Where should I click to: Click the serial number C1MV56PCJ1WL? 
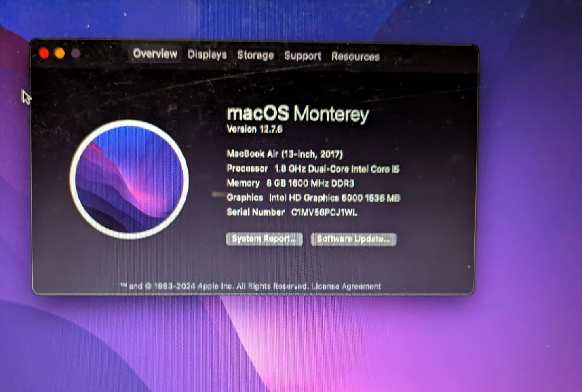(324, 212)
